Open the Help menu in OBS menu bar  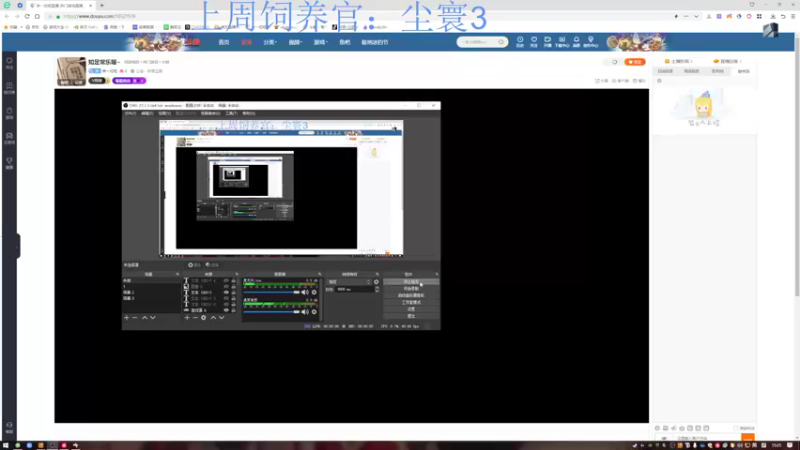click(x=248, y=113)
